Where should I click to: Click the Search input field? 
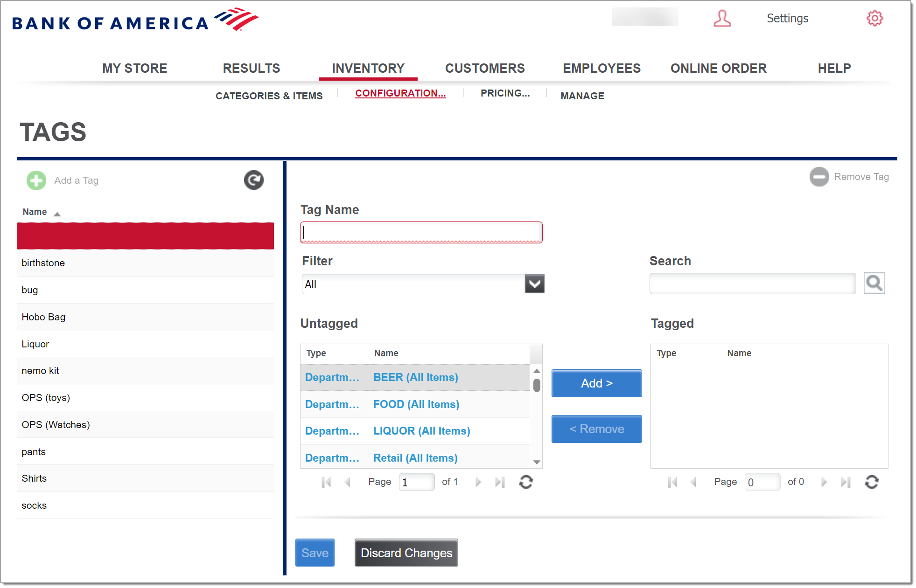pyautogui.click(x=753, y=284)
